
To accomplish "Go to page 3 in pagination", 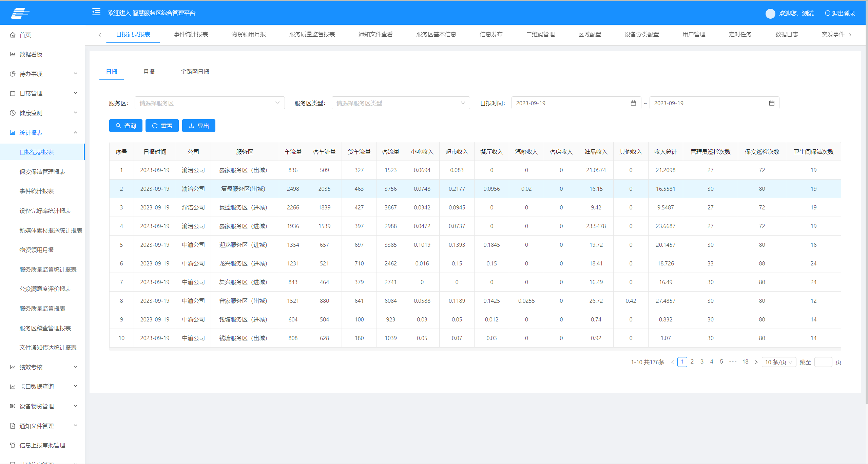I will (x=702, y=362).
